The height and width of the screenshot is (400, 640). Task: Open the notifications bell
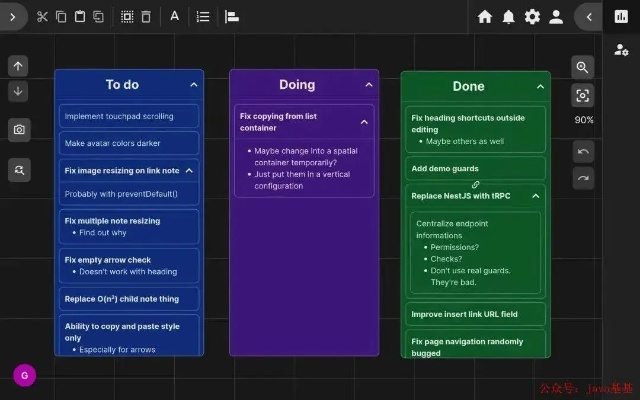point(509,16)
